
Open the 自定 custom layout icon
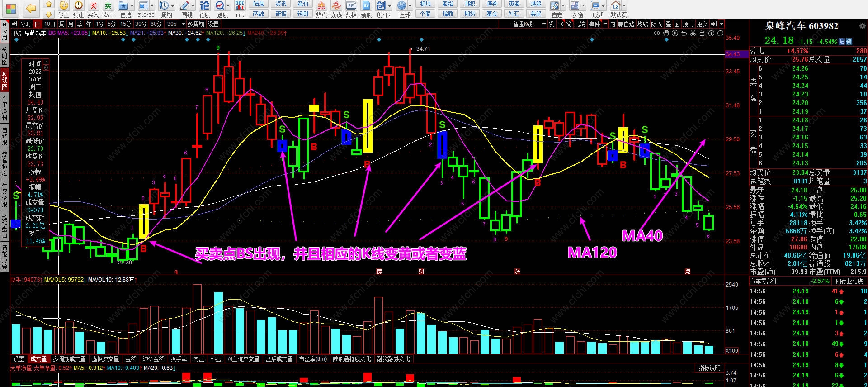coord(554,5)
